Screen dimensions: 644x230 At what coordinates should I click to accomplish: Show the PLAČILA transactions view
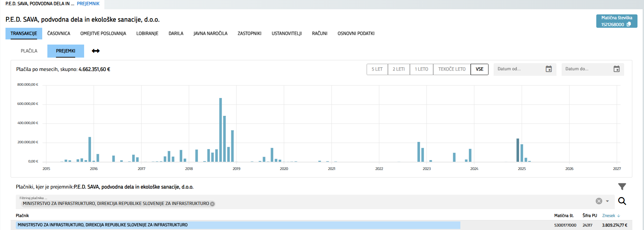[29, 51]
